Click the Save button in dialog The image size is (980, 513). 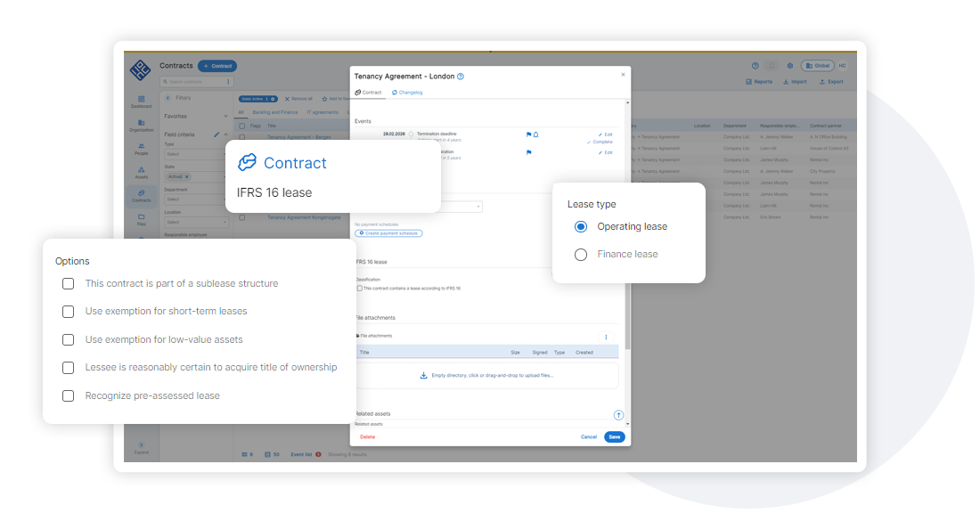click(x=615, y=436)
